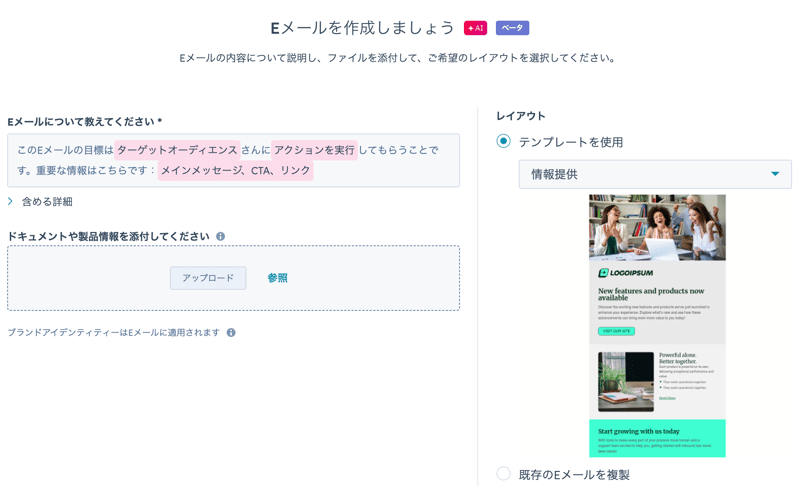Select the メインメッセージ、CTA、リンク placeholder token

(235, 171)
